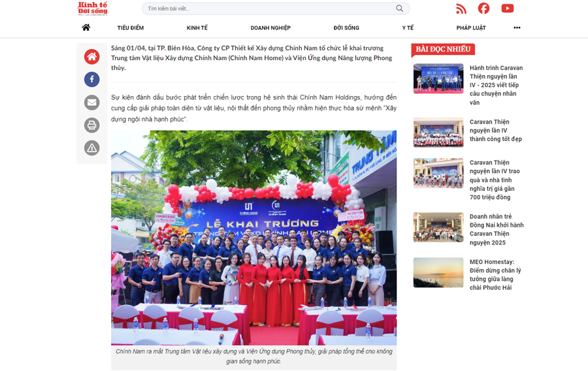The height and width of the screenshot is (371, 588).
Task: Click the Kinh tế Đời sống logo
Action: (x=93, y=8)
